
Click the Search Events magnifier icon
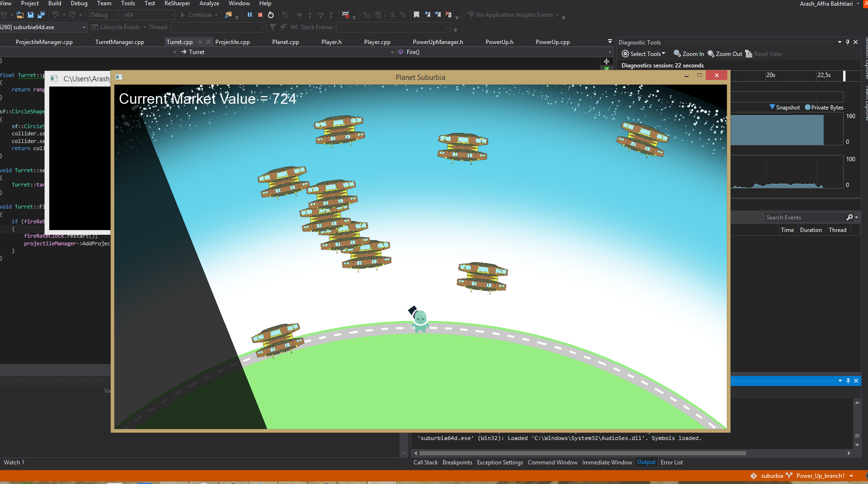point(850,218)
